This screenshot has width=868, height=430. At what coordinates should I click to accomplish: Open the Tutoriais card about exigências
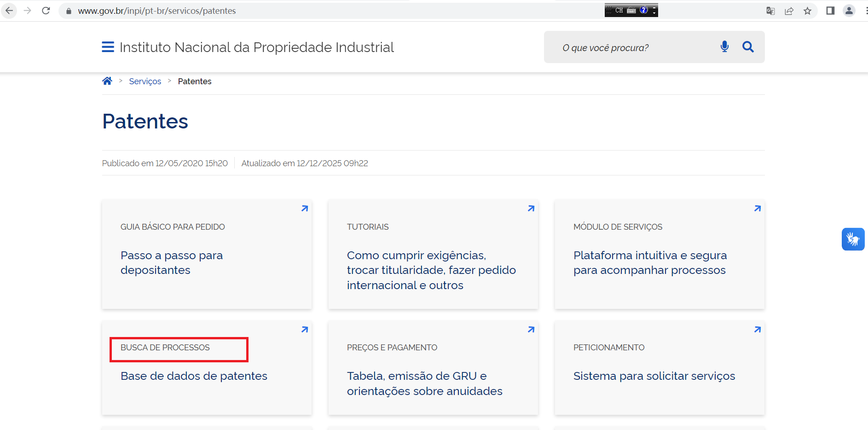(431, 270)
